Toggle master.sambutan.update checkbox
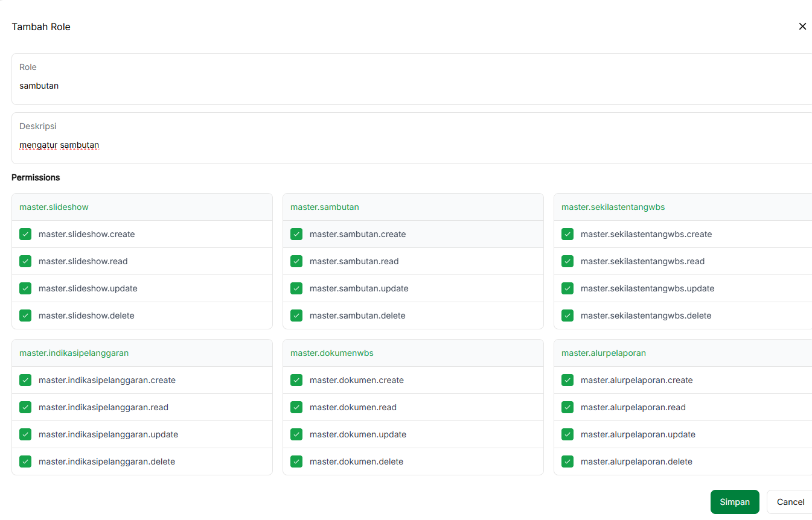Image resolution: width=812 pixels, height=520 pixels. click(296, 288)
